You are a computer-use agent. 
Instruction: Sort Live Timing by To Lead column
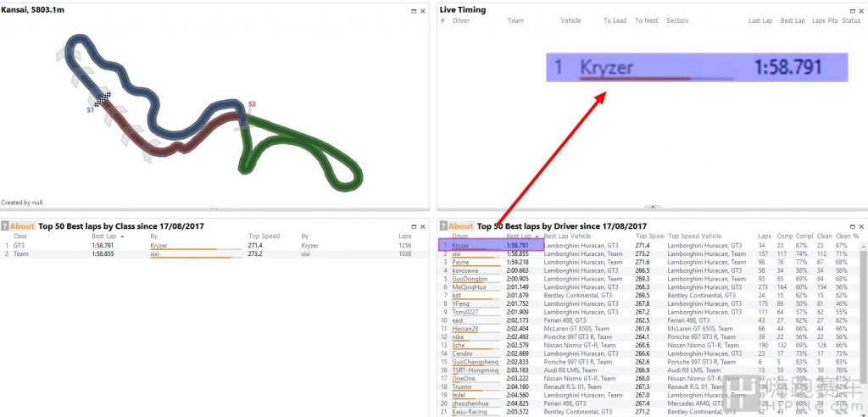(x=615, y=20)
